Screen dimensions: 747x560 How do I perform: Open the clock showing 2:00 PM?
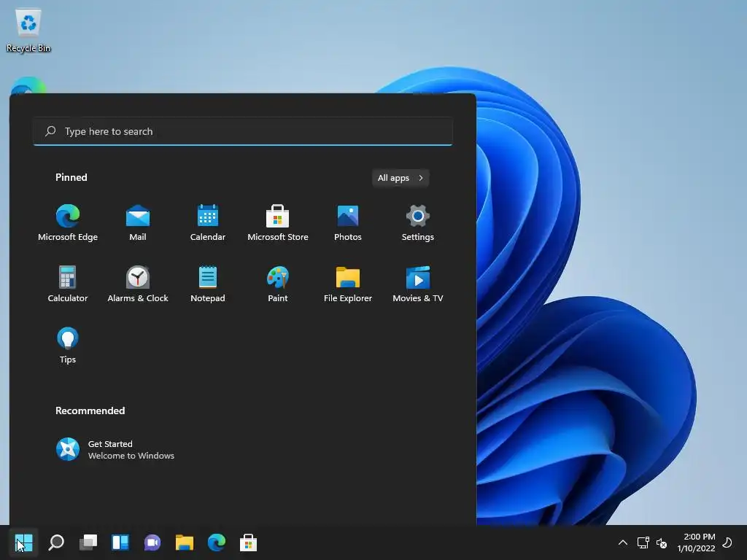tap(696, 542)
